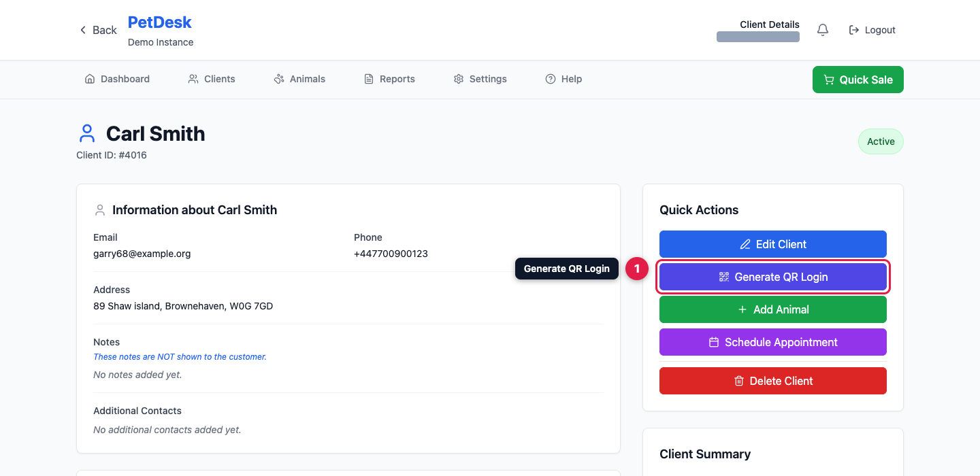
Task: Open the Reports navigation tab
Action: click(x=389, y=79)
